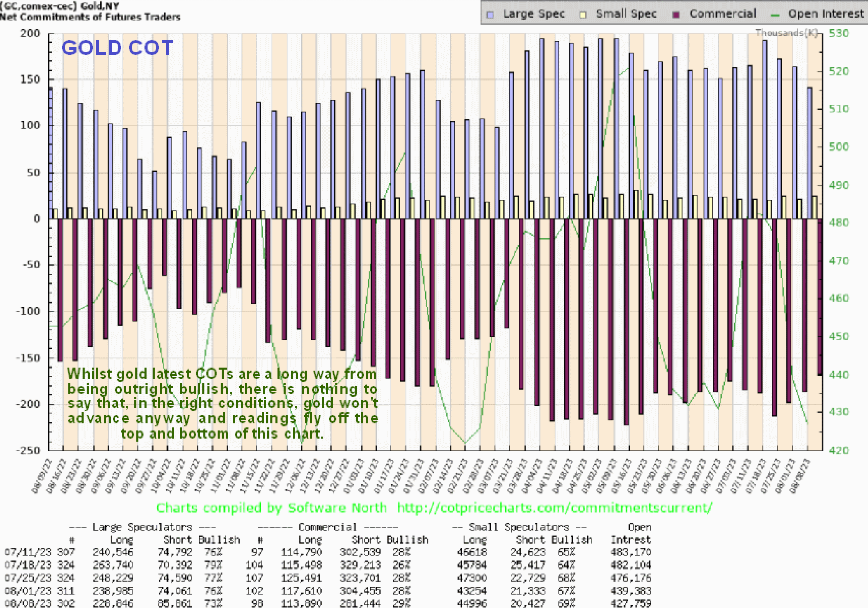Image resolution: width=868 pixels, height=608 pixels.
Task: Click the Commercial table header
Action: click(327, 527)
